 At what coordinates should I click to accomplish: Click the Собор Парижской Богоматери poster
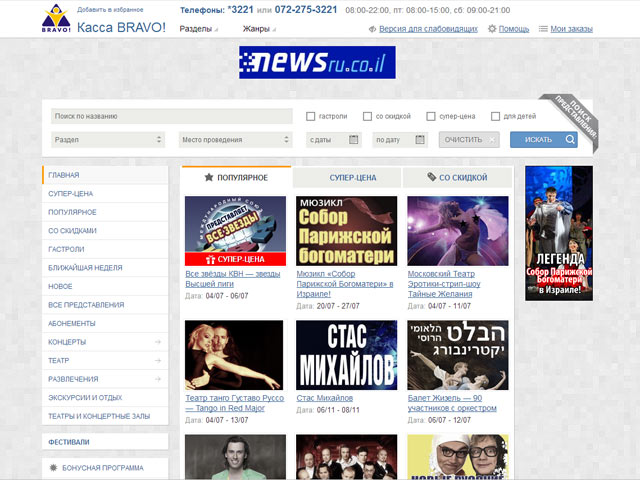pos(347,231)
